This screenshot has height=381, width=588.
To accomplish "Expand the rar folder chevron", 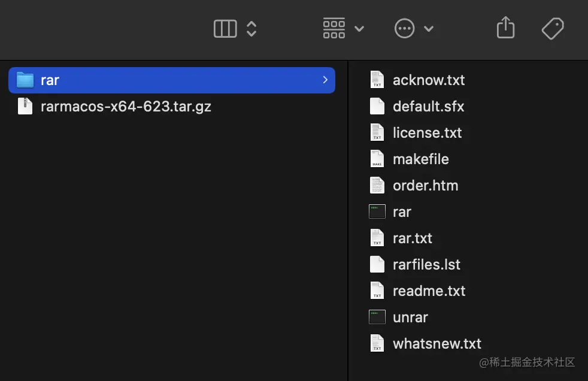I will pyautogui.click(x=325, y=80).
